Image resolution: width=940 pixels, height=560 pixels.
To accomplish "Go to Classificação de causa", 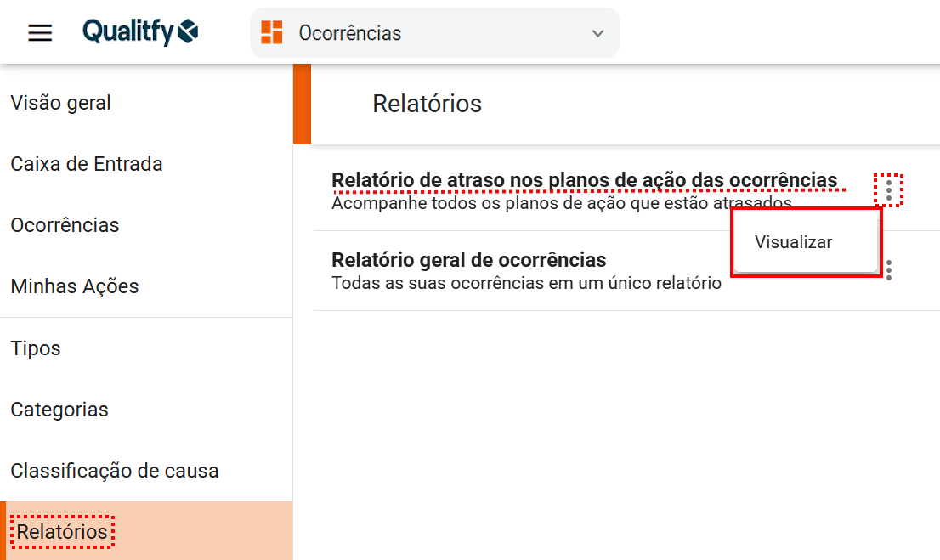I will click(x=115, y=471).
